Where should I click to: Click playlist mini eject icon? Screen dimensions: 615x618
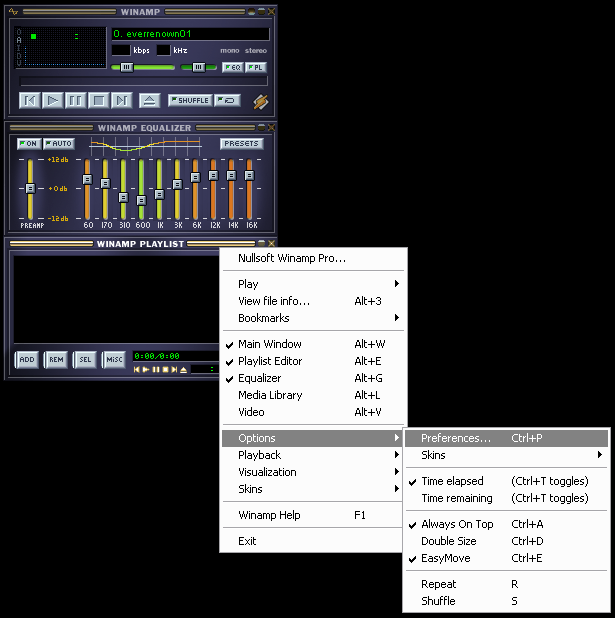click(x=183, y=370)
